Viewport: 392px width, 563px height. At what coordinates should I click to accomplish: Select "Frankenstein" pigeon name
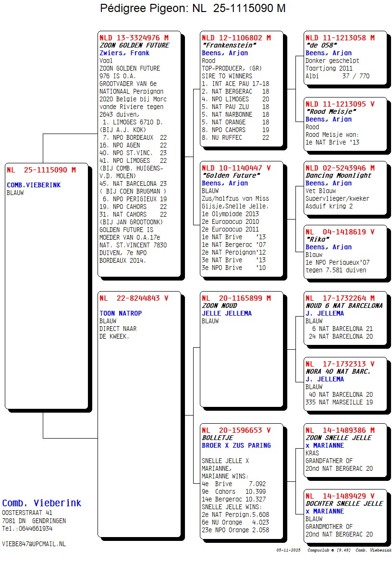229,45
